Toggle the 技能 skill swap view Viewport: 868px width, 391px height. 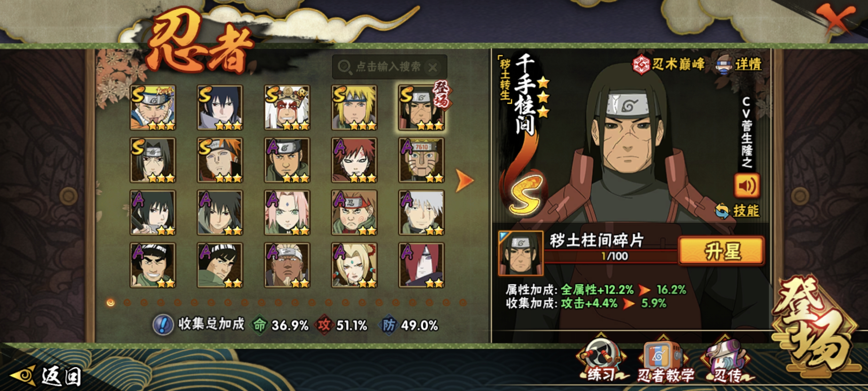coord(737,211)
